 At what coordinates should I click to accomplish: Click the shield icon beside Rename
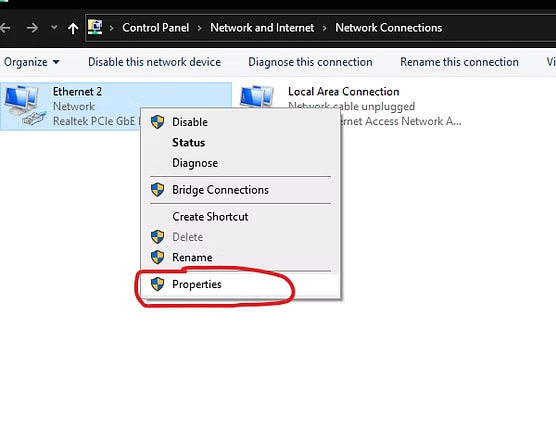(x=157, y=257)
